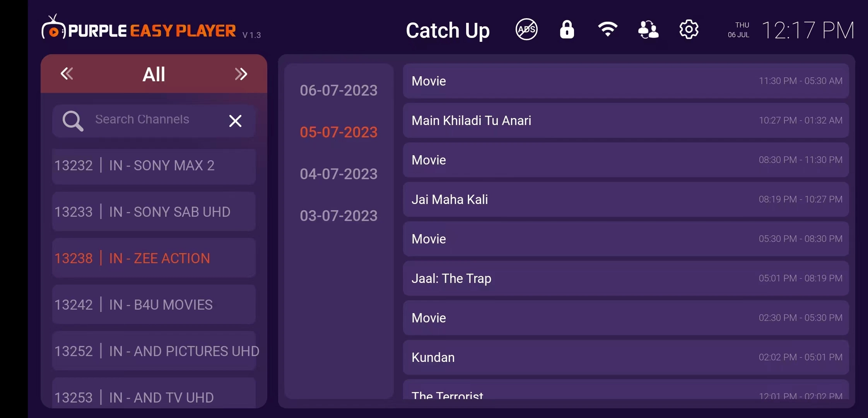The image size is (868, 418).
Task: Click the WiFi signal icon
Action: point(607,29)
